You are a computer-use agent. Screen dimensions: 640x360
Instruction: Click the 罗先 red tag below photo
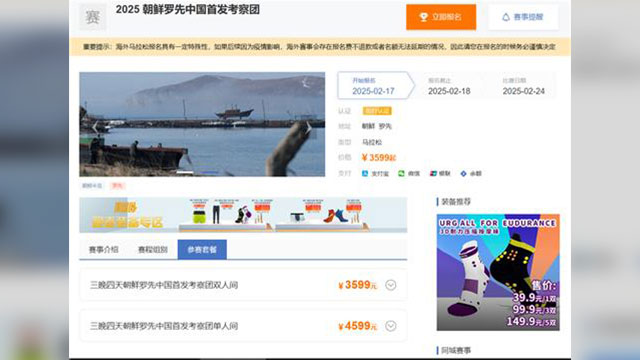tap(118, 186)
